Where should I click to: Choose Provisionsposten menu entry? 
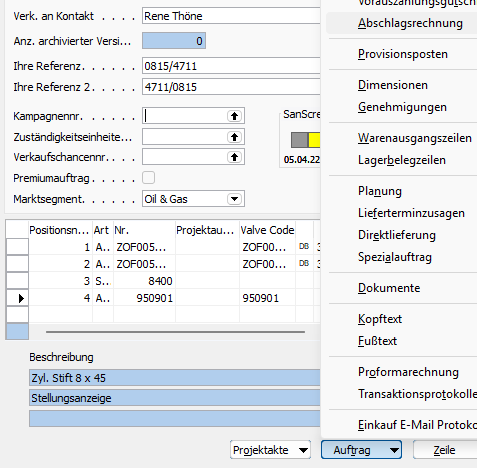click(403, 54)
